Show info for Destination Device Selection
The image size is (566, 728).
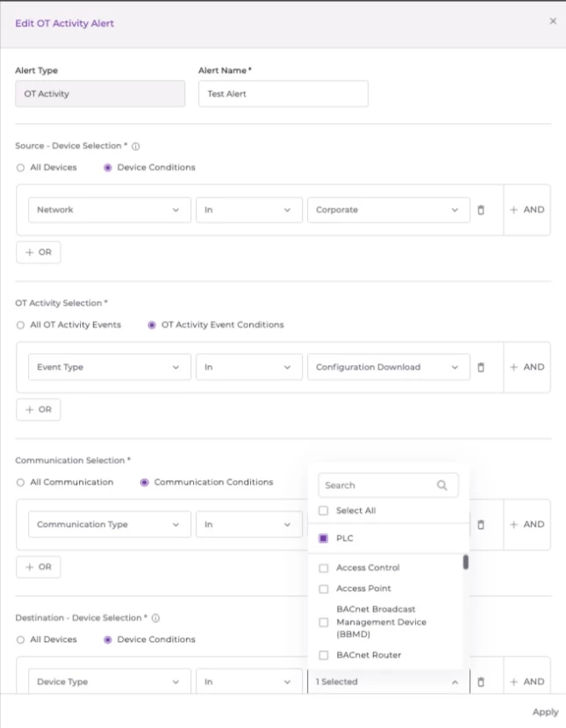[x=155, y=618]
